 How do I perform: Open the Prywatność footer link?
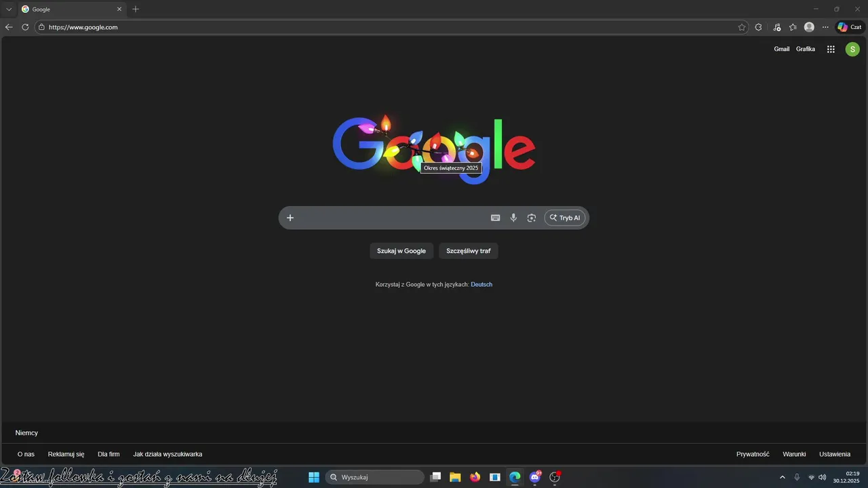coord(753,454)
